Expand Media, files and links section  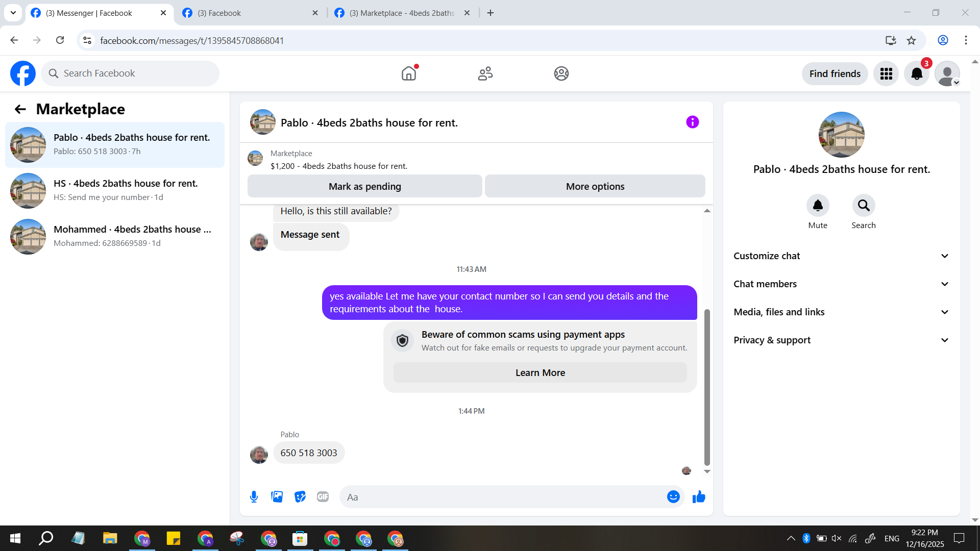tap(842, 312)
